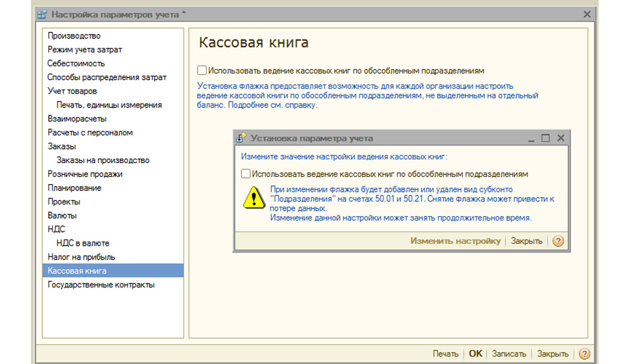Click the OK button at bottom
The height and width of the screenshot is (364, 630).
point(475,354)
